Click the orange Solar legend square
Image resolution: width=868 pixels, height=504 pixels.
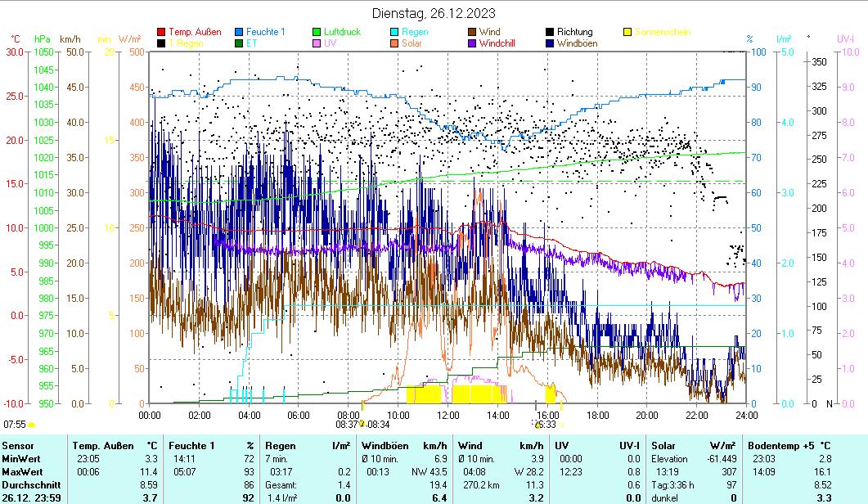pos(394,43)
